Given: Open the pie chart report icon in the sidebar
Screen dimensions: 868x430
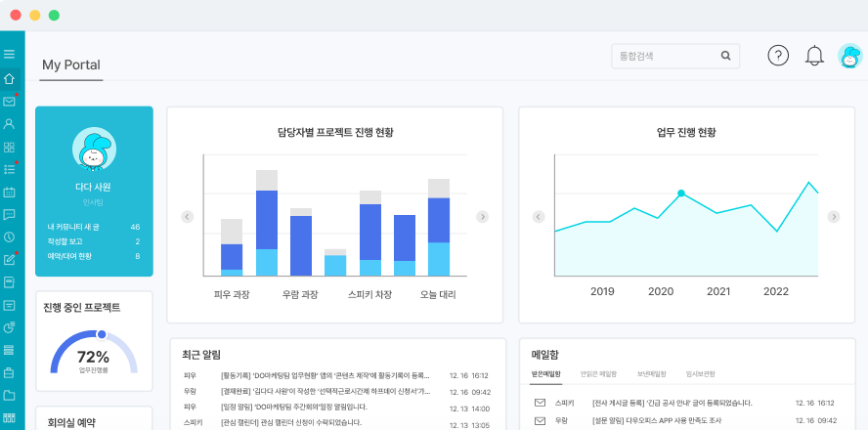Looking at the screenshot, I should (x=9, y=327).
